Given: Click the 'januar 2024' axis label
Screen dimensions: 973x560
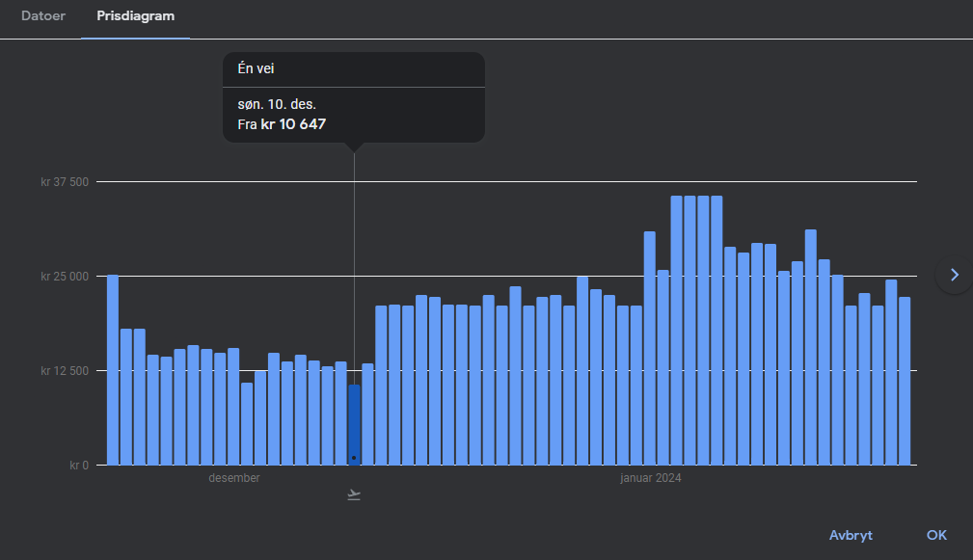Looking at the screenshot, I should (x=650, y=478).
